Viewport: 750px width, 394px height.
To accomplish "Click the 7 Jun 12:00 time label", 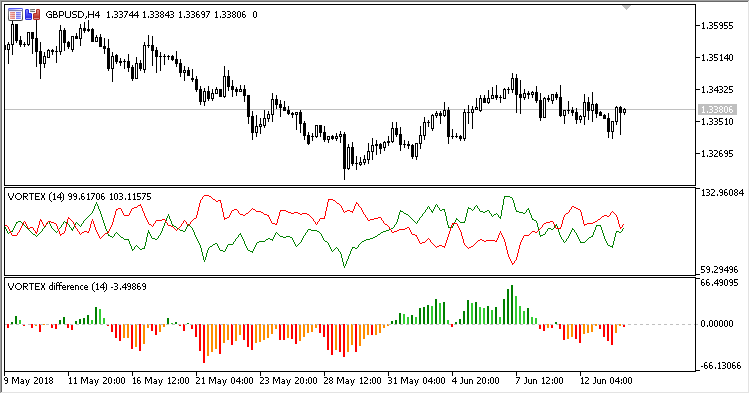I will (540, 381).
